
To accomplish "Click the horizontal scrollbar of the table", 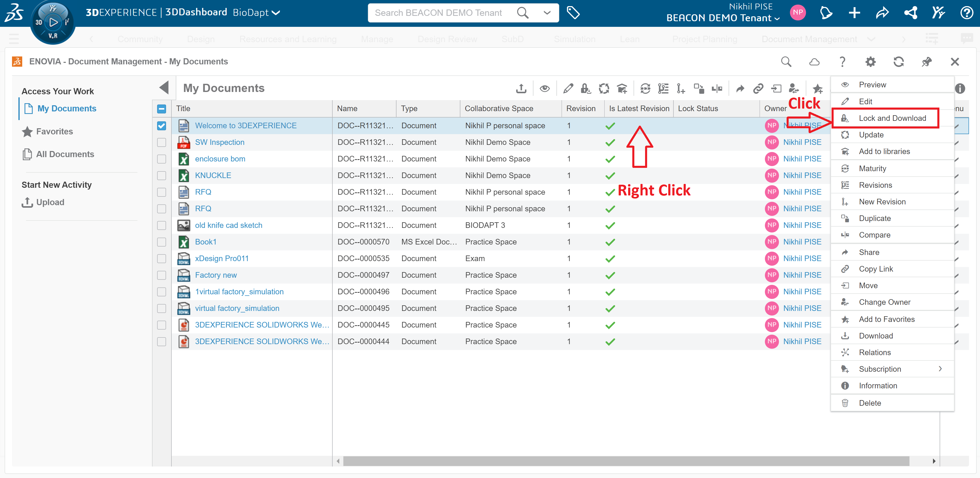I will pos(626,461).
